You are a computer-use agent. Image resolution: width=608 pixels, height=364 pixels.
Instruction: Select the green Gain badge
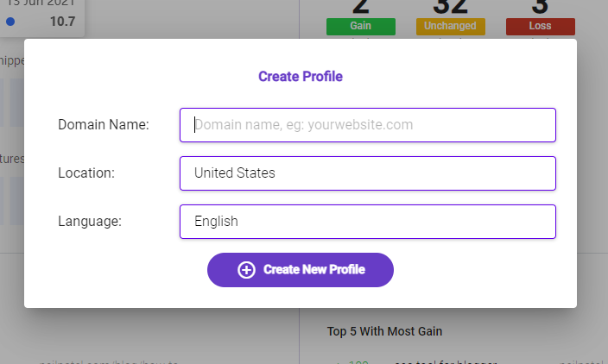(x=361, y=27)
